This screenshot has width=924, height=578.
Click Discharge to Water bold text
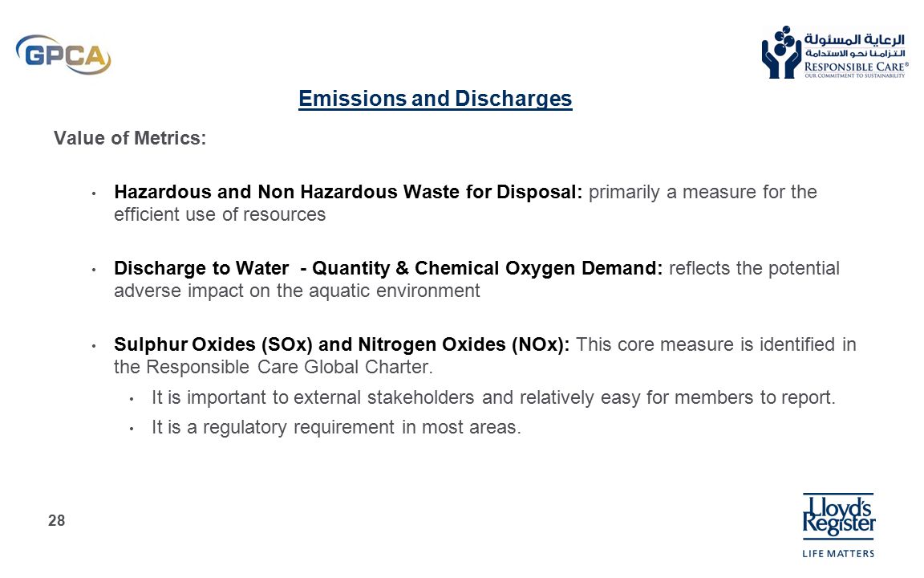201,268
